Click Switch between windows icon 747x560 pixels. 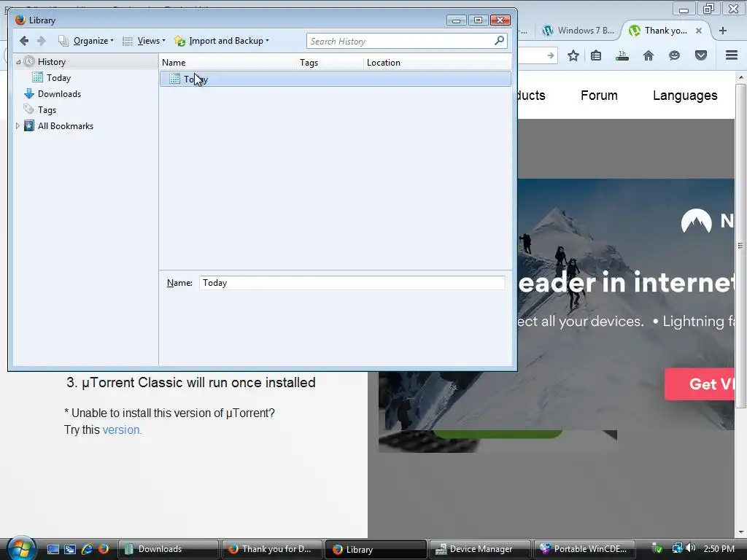69,549
